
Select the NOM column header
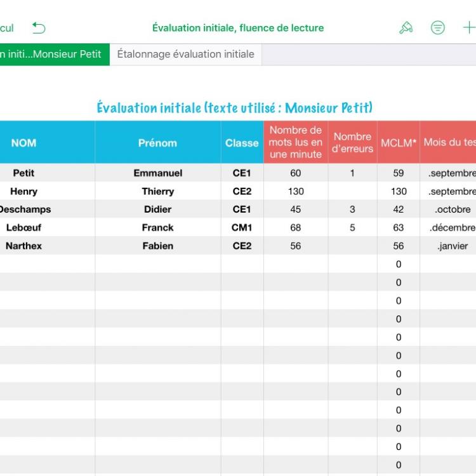(48, 142)
